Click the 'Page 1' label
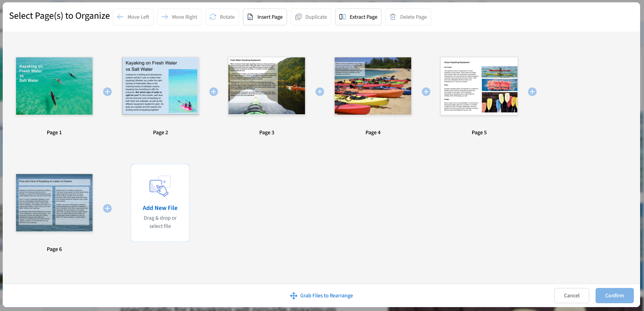This screenshot has width=644, height=311. click(54, 133)
